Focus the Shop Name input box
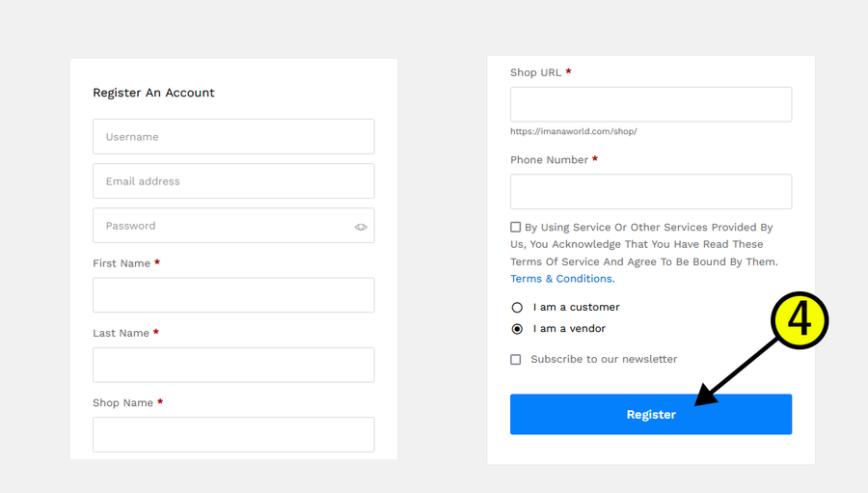Viewport: 868px width, 493px height. [x=233, y=435]
